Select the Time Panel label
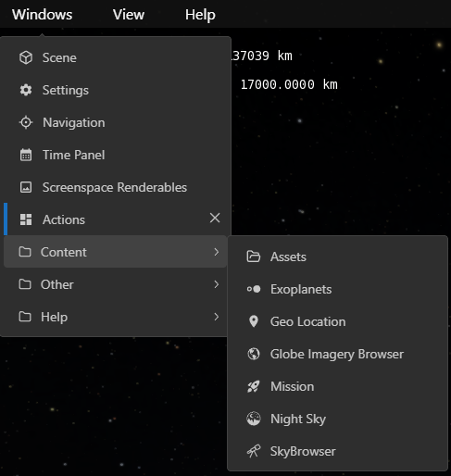The image size is (451, 476). tap(73, 155)
